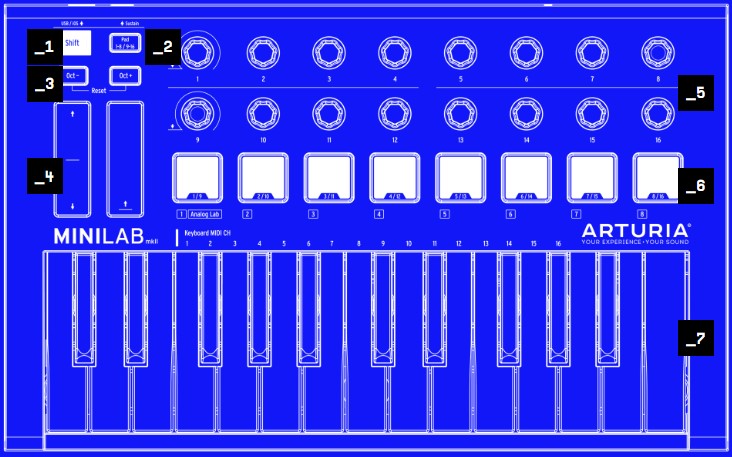Click MIDI channel 16 number above keyboard
Viewport: 732px width, 457px height.
[558, 244]
